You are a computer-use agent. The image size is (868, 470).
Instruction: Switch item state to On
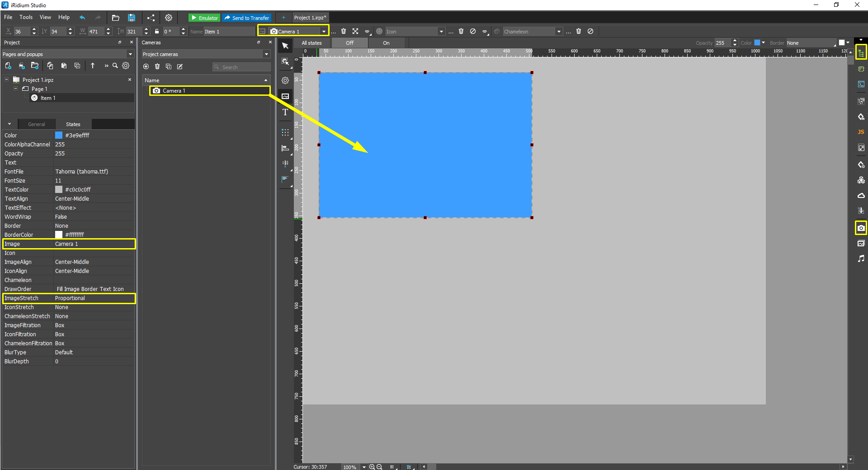coord(386,43)
